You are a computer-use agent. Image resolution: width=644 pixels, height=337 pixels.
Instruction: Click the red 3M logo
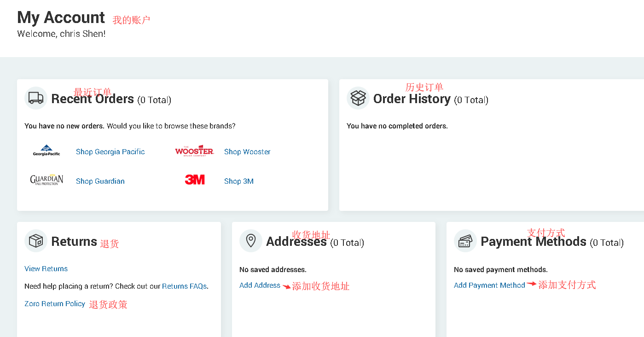tap(195, 180)
